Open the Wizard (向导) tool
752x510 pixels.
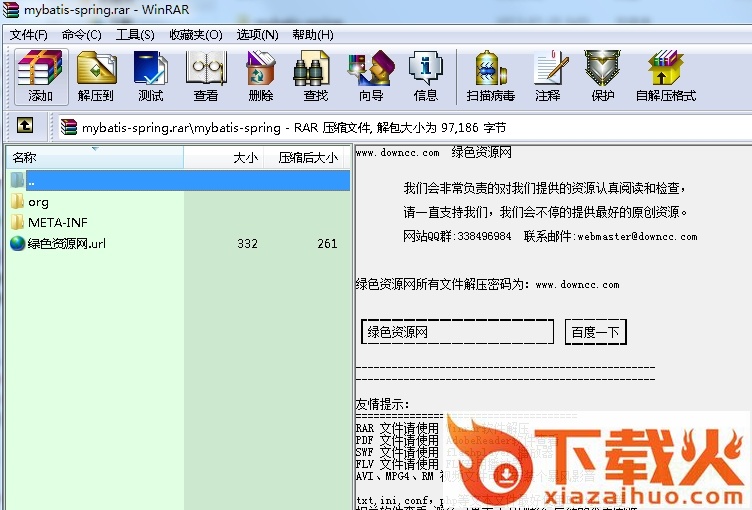point(371,76)
